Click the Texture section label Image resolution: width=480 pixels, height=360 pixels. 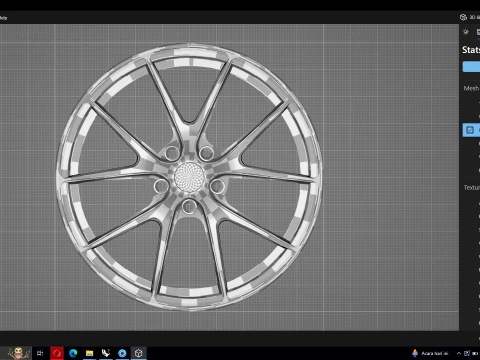click(x=472, y=188)
